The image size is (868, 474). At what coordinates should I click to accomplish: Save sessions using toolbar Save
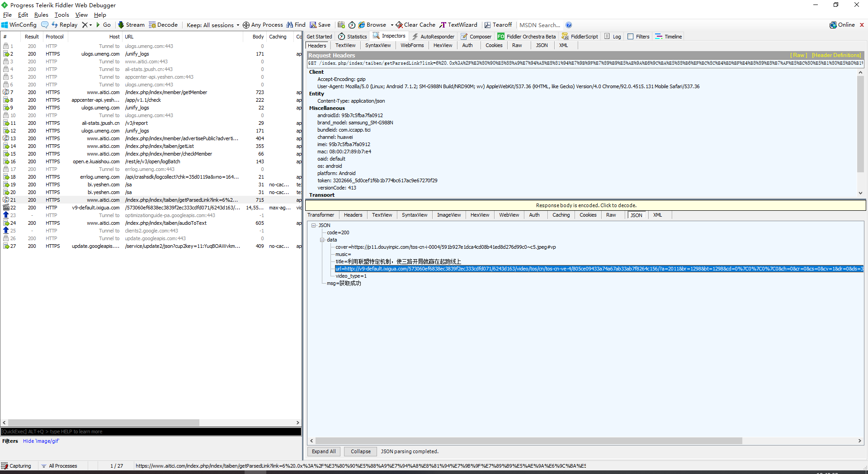pyautogui.click(x=320, y=25)
